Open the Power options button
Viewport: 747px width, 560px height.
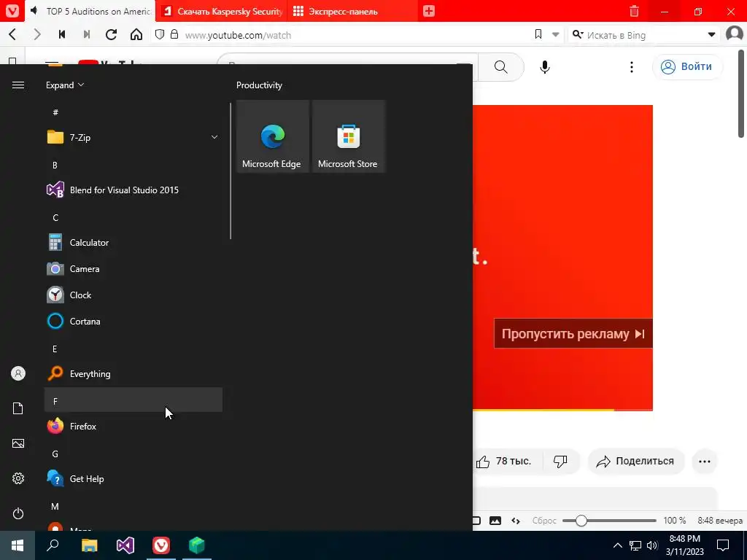click(x=18, y=513)
